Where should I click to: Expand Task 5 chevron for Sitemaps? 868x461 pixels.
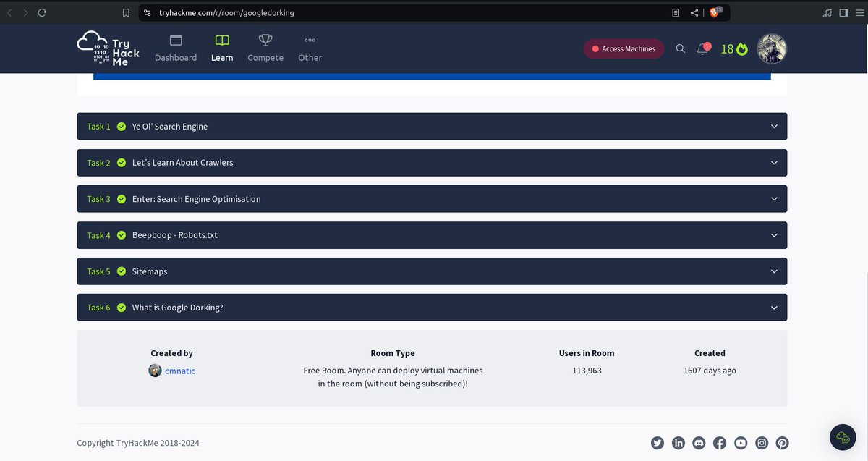coord(774,271)
